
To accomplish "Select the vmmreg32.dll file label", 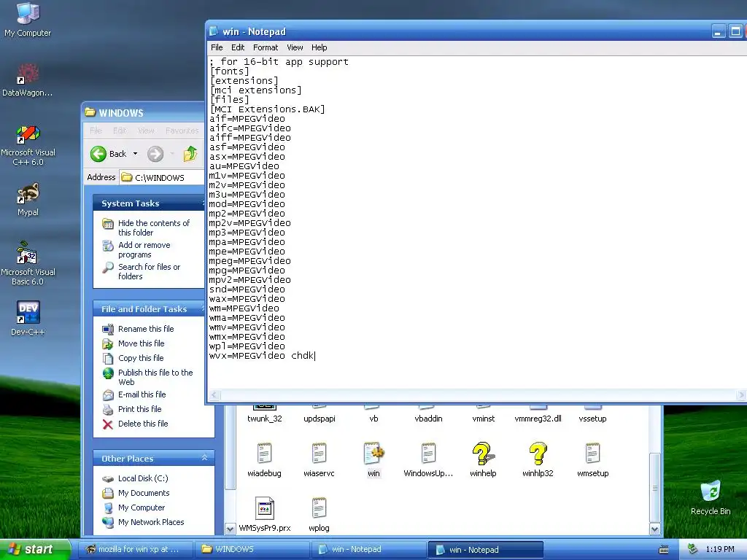I will [538, 419].
